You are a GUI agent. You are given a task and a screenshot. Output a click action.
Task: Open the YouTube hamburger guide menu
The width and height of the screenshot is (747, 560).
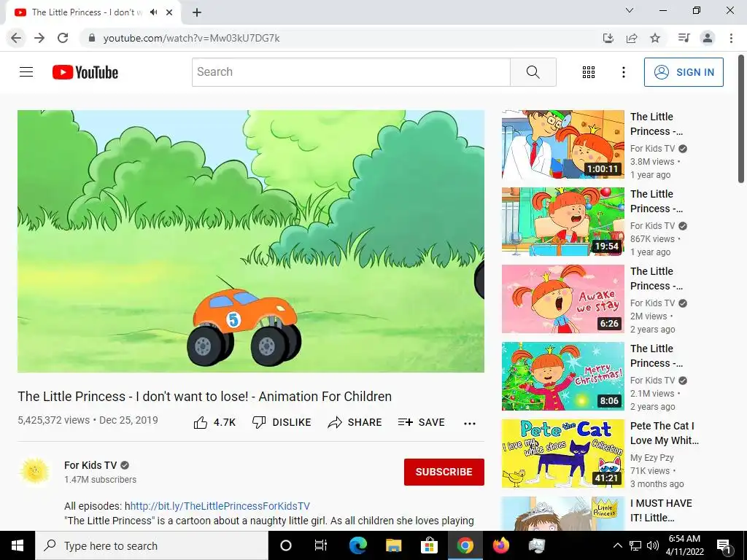[x=26, y=72]
